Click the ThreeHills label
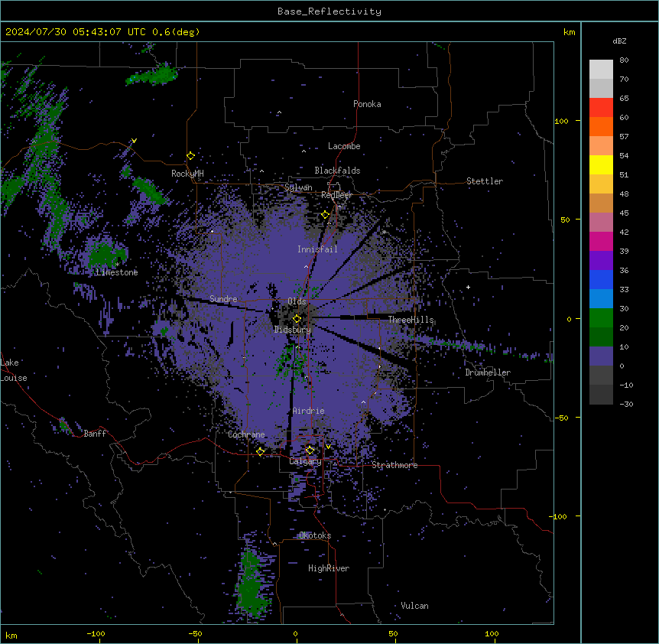This screenshot has height=644, width=659. coord(411,320)
